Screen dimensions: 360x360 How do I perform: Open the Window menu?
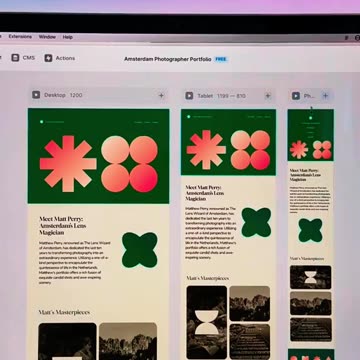coord(47,37)
